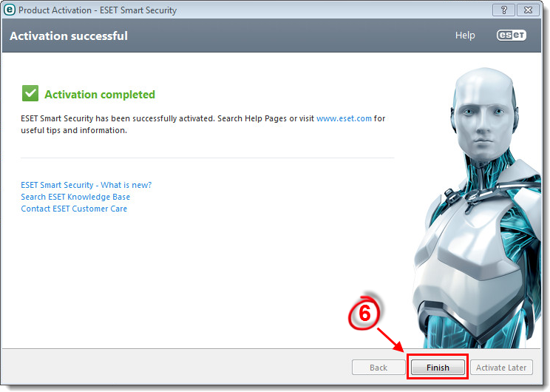Open Search ESET Knowledge Base link

(x=75, y=197)
